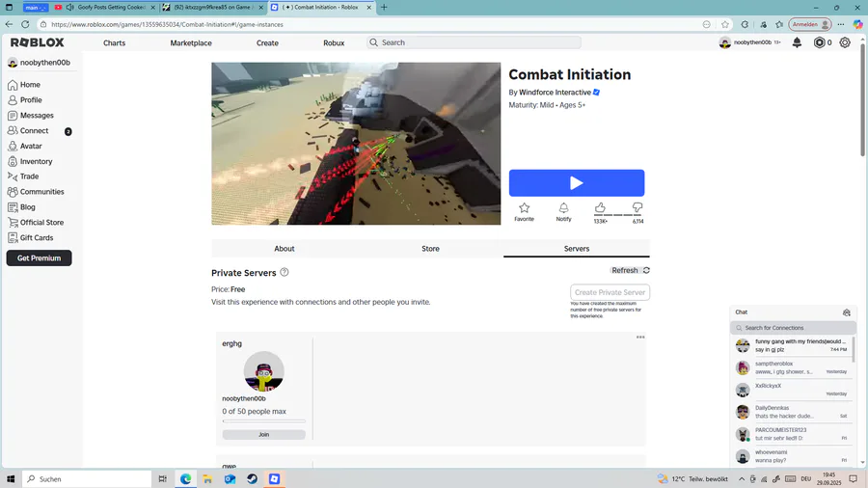Click the Roblox Search input field

(474, 42)
